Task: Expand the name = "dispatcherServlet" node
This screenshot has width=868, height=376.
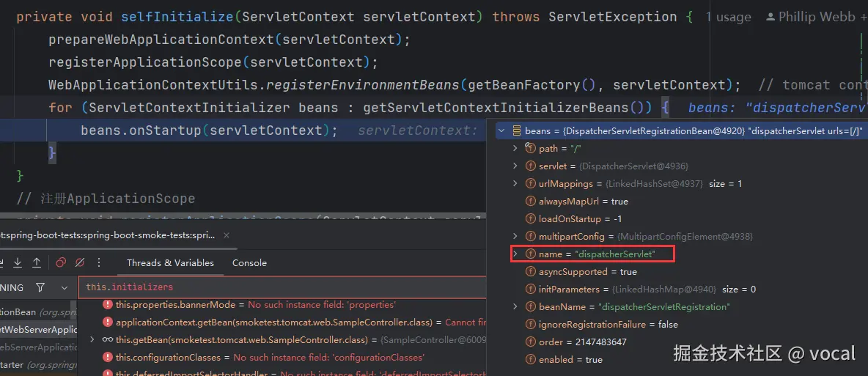Action: [515, 254]
